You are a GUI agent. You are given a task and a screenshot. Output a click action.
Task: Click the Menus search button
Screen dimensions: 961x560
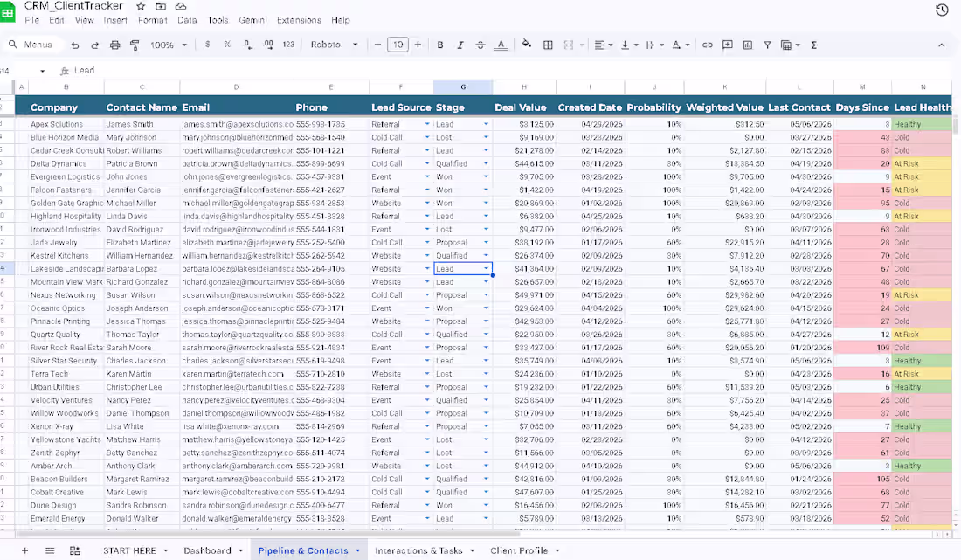pyautogui.click(x=31, y=45)
